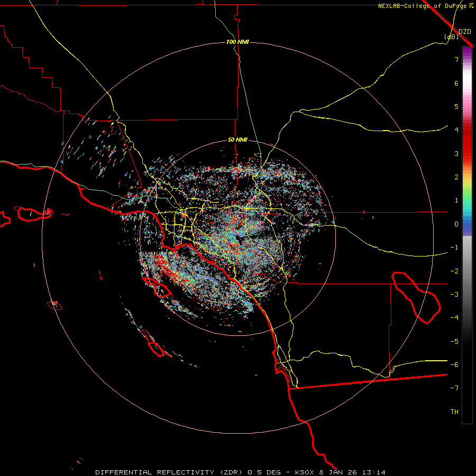
Task: Click the [dB] units label
Action: point(451,37)
